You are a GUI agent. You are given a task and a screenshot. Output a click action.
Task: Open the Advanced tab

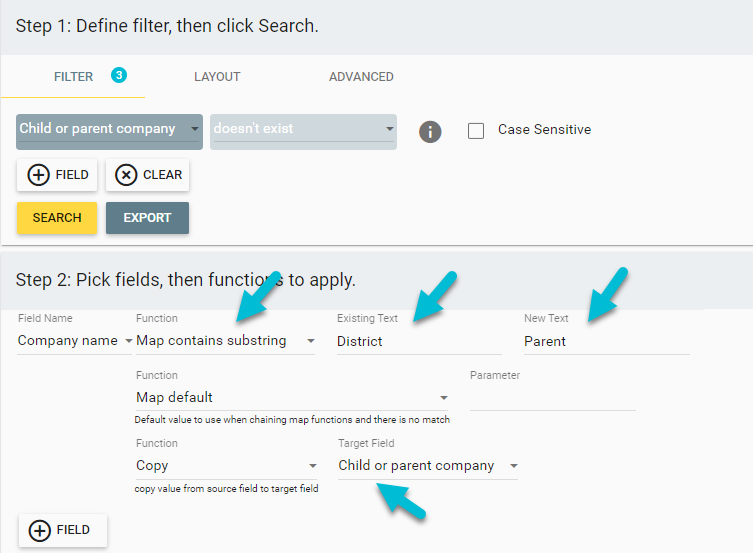click(x=361, y=77)
